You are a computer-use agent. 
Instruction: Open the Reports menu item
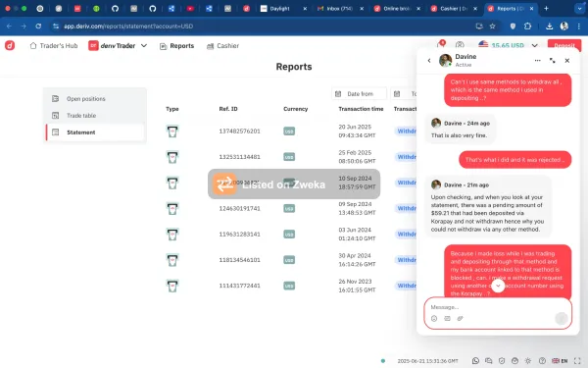(176, 46)
